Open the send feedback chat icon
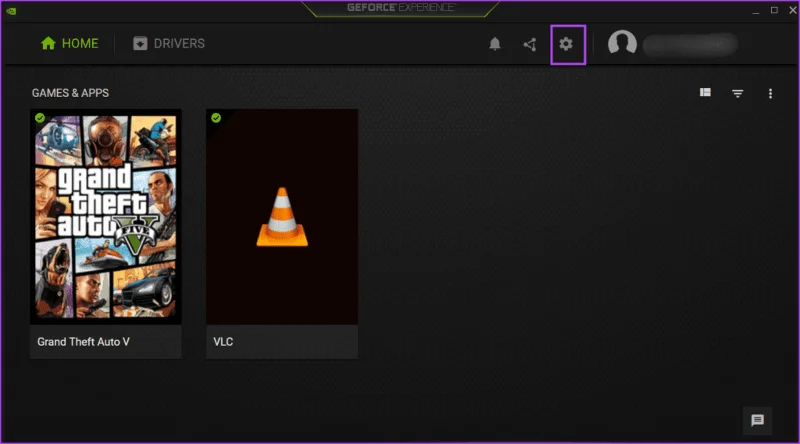The height and width of the screenshot is (444, 800). coord(757,420)
